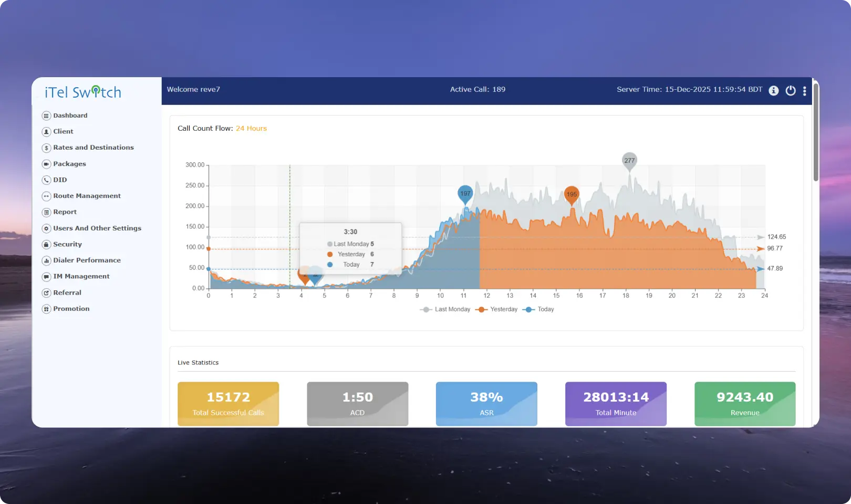Viewport: 851px width, 504px height.
Task: Click the Total Successful Calls card
Action: (228, 404)
